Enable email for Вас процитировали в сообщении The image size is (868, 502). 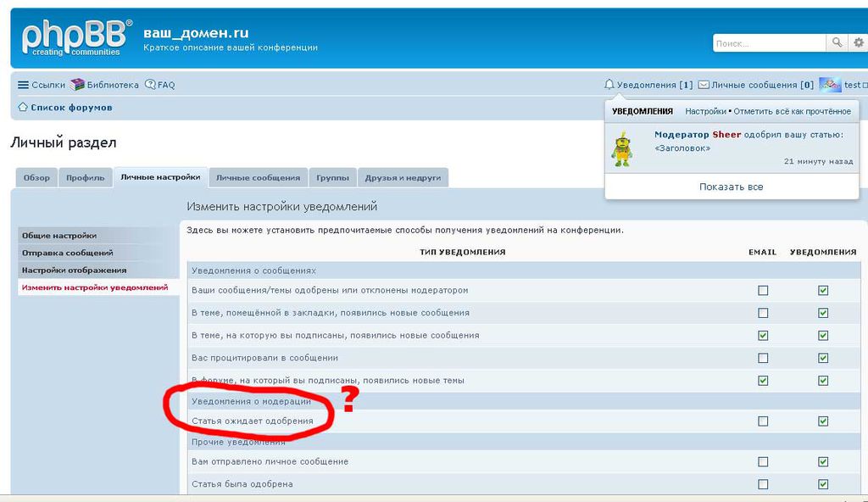click(763, 358)
